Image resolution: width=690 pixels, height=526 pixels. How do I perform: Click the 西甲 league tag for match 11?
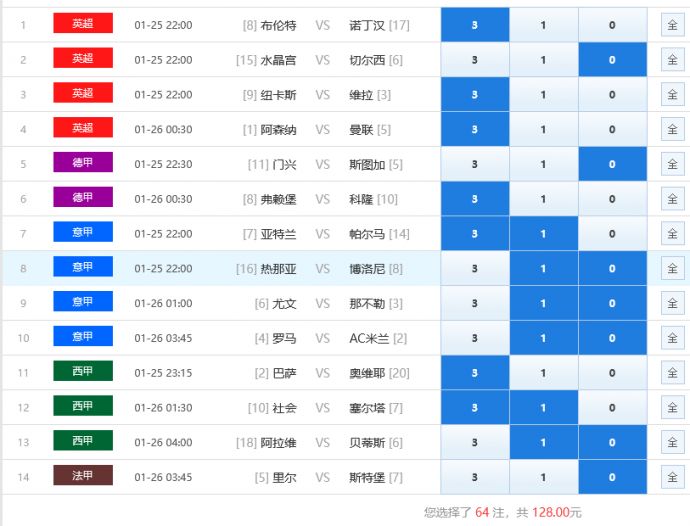pyautogui.click(x=83, y=372)
